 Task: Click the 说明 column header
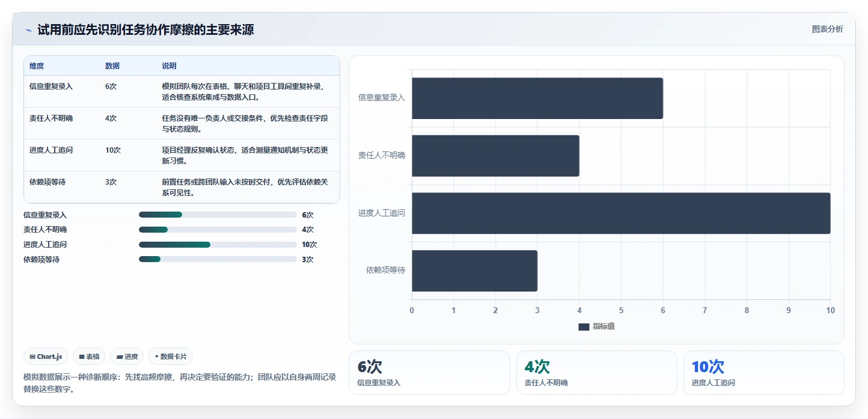click(169, 66)
